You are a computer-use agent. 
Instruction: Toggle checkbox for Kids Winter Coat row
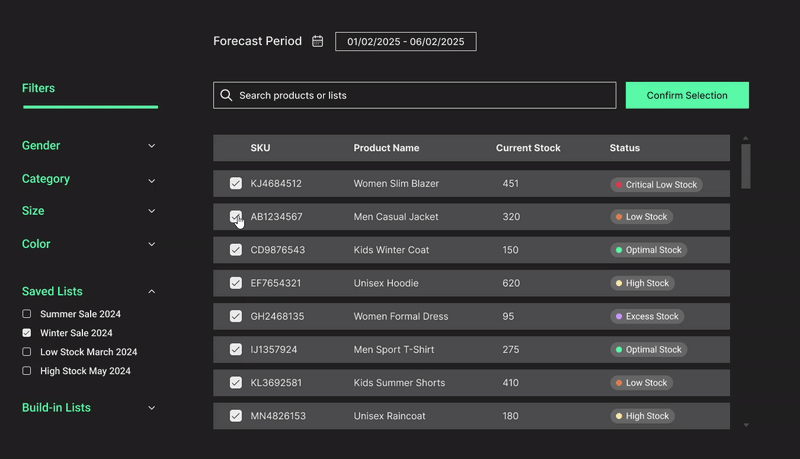tap(236, 250)
